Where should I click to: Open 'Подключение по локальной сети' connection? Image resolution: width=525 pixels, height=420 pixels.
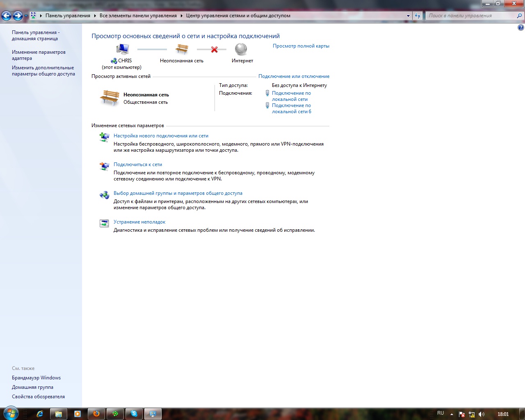[x=291, y=96]
